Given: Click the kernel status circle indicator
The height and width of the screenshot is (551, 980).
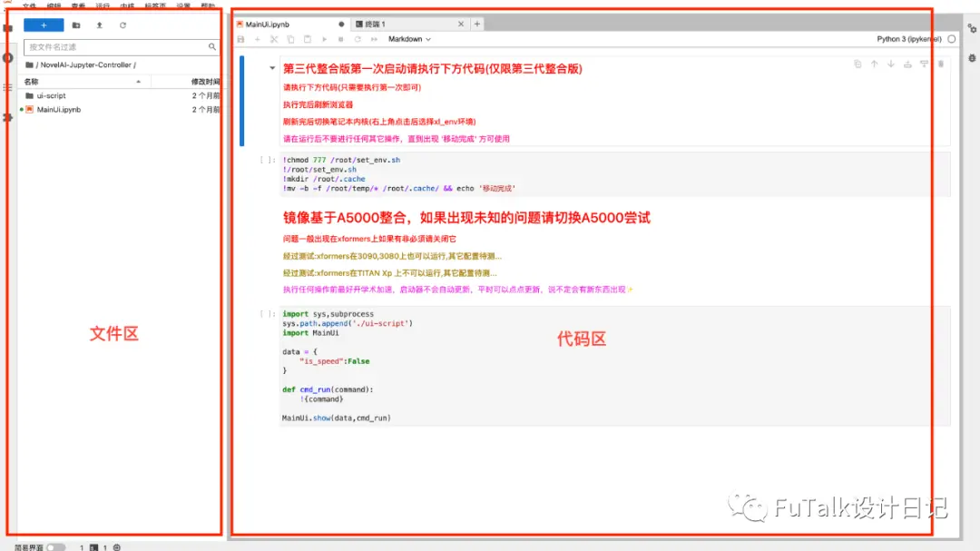Looking at the screenshot, I should pyautogui.click(x=951, y=39).
